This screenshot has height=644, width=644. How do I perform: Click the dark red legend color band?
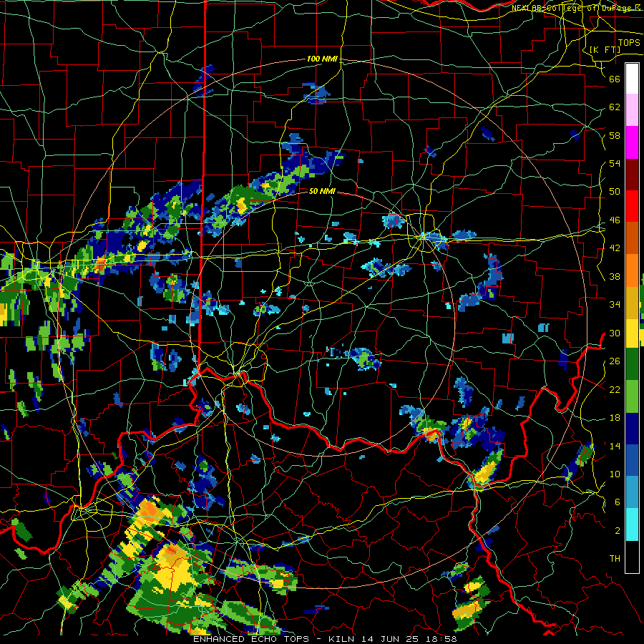(632, 175)
